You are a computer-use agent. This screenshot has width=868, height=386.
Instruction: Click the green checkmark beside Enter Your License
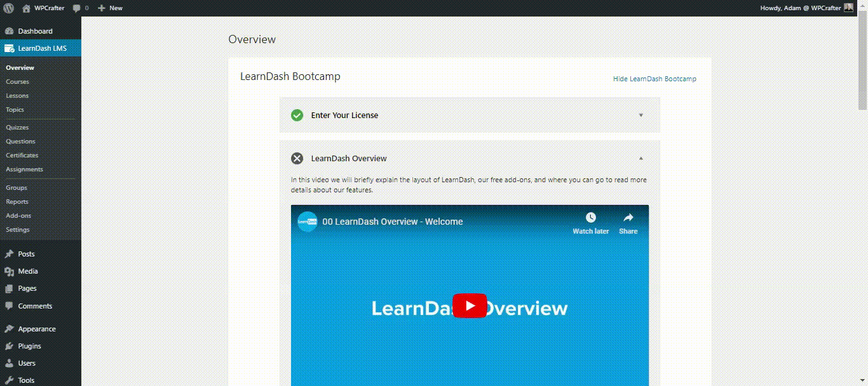[x=297, y=115]
